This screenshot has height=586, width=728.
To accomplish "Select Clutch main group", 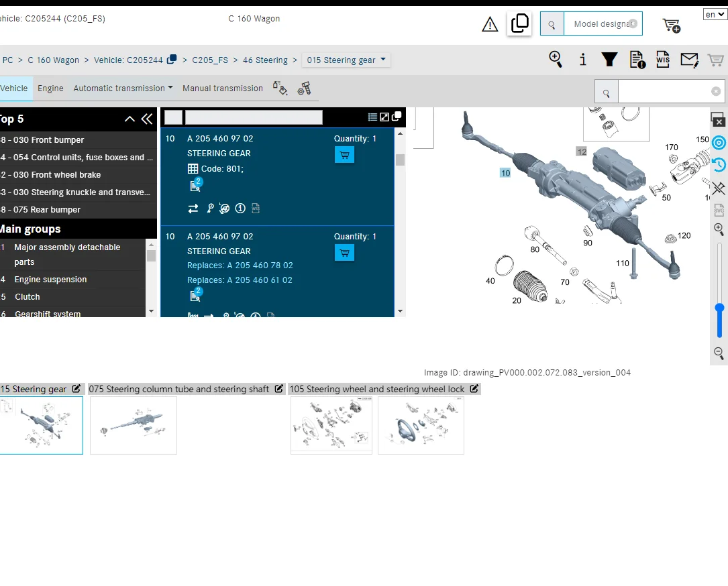I will (72, 297).
